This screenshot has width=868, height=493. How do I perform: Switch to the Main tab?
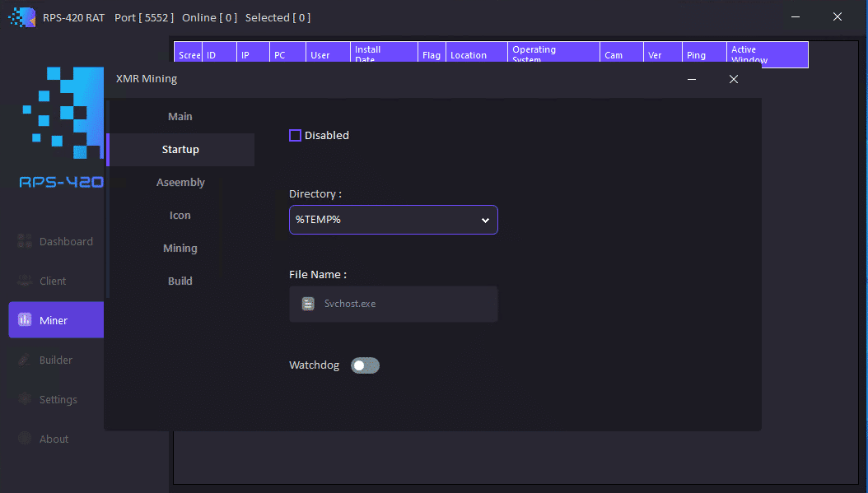[x=180, y=117]
